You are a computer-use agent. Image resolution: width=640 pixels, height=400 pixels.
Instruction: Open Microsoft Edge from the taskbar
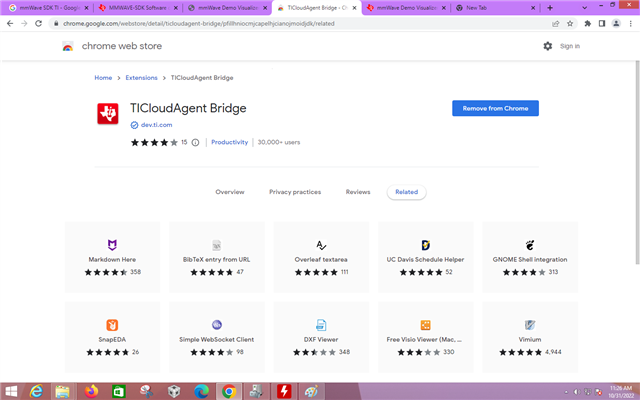pyautogui.click(x=201, y=391)
